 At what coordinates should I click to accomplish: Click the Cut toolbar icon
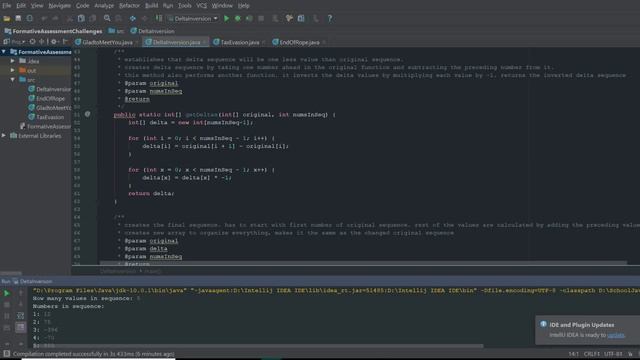[x=70, y=18]
